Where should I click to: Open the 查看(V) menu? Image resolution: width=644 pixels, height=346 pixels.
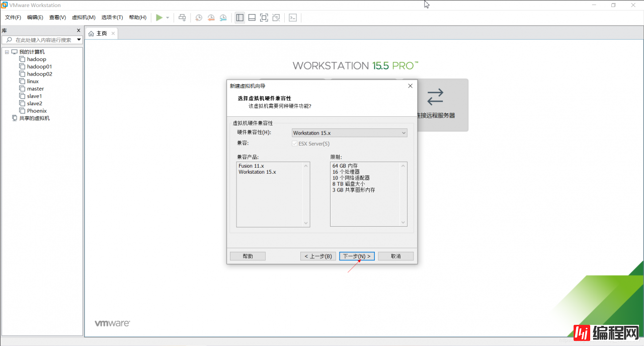coord(57,18)
